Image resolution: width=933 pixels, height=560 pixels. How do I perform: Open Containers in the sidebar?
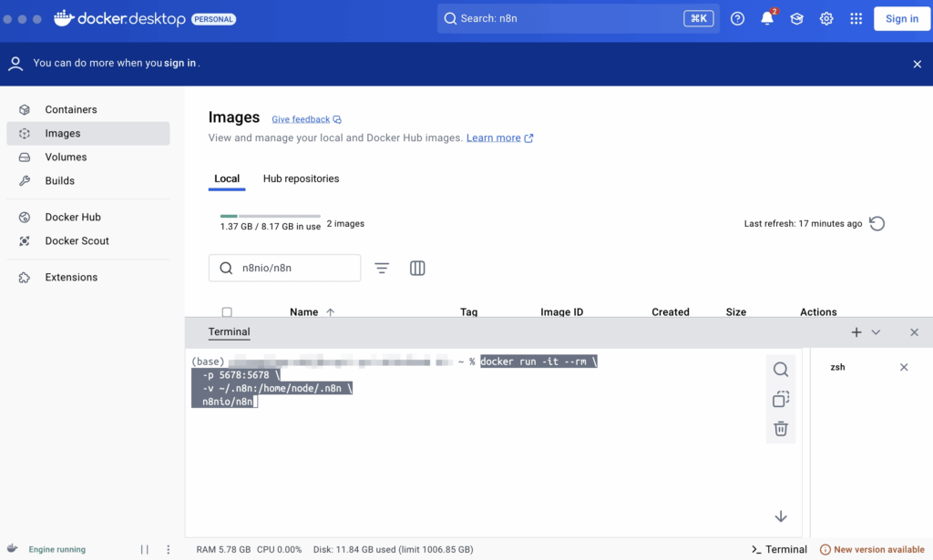pos(88,109)
